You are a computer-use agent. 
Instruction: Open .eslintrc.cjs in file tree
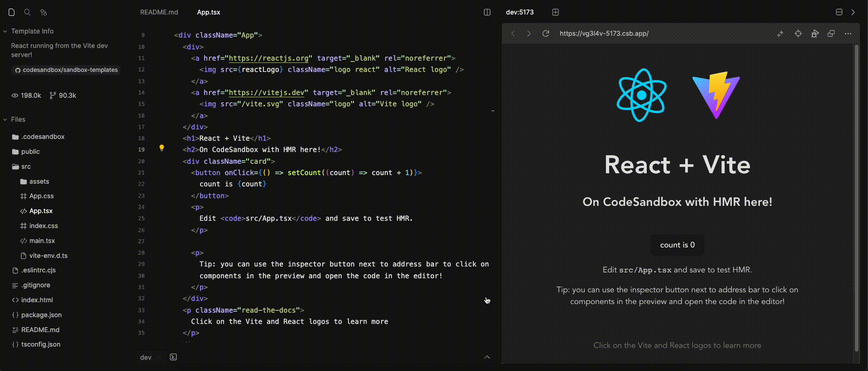click(x=34, y=270)
